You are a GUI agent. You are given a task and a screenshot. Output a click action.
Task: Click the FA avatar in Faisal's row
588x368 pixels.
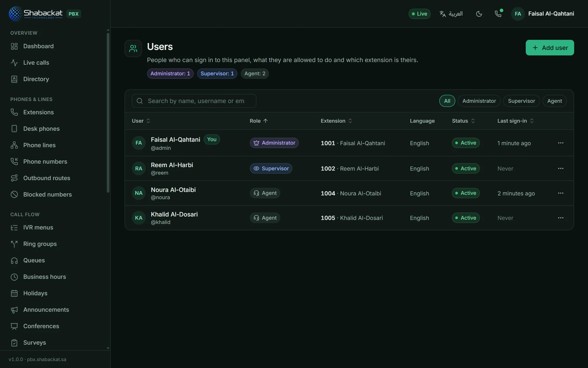tap(139, 143)
